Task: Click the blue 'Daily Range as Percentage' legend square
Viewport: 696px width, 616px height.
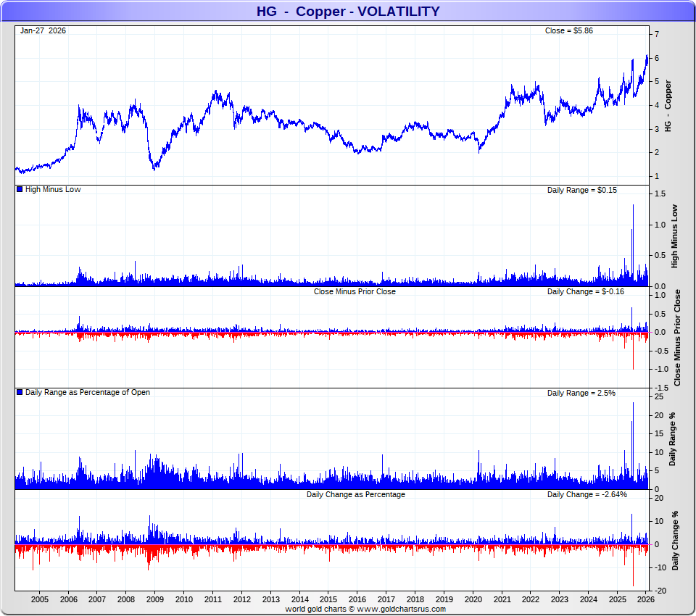Action: [20, 392]
